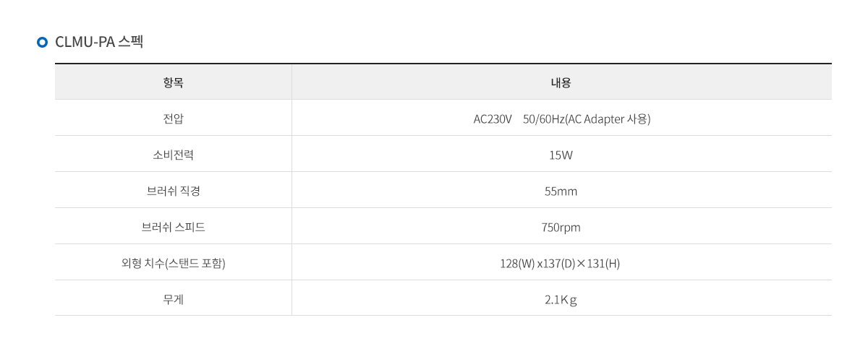The image size is (868, 354).
Task: Click the 2.1Kg weight value
Action: (561, 299)
